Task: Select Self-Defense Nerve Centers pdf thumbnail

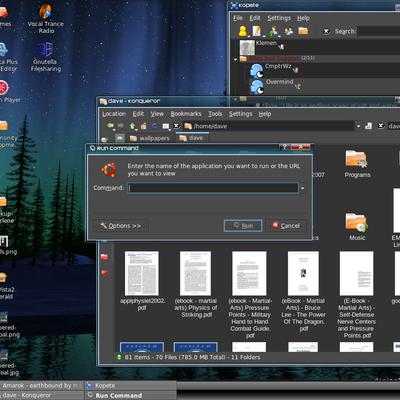Action: [x=357, y=273]
